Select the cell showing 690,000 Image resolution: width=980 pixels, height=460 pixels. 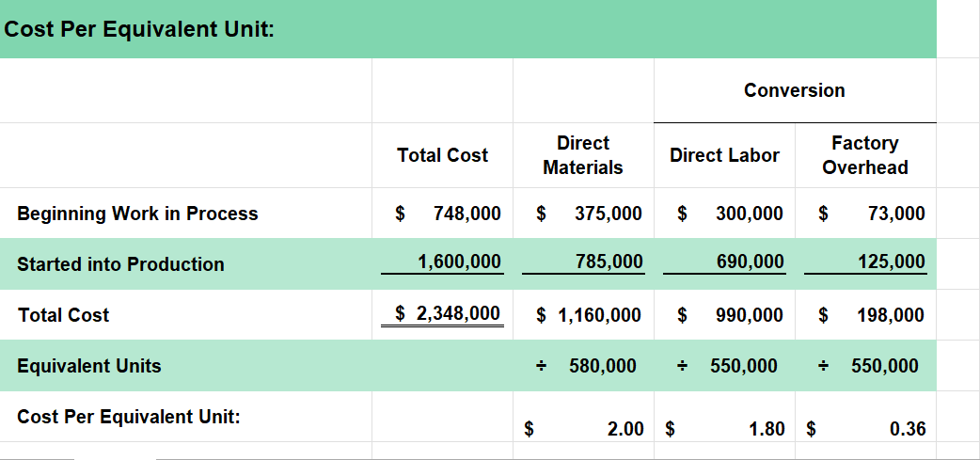coord(724,263)
